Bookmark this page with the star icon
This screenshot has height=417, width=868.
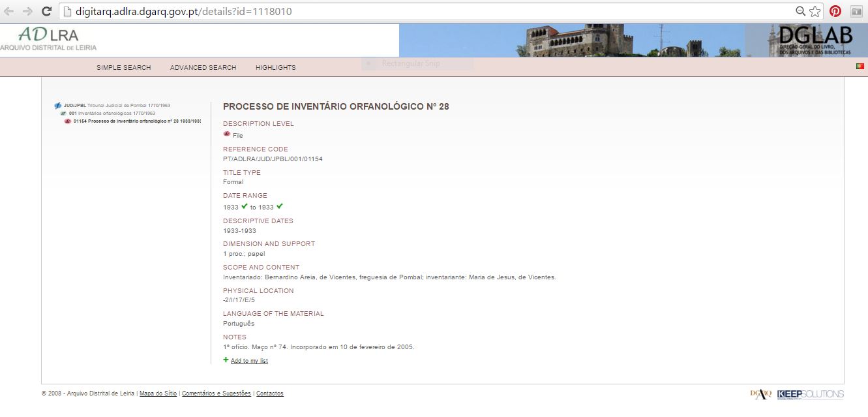point(815,11)
